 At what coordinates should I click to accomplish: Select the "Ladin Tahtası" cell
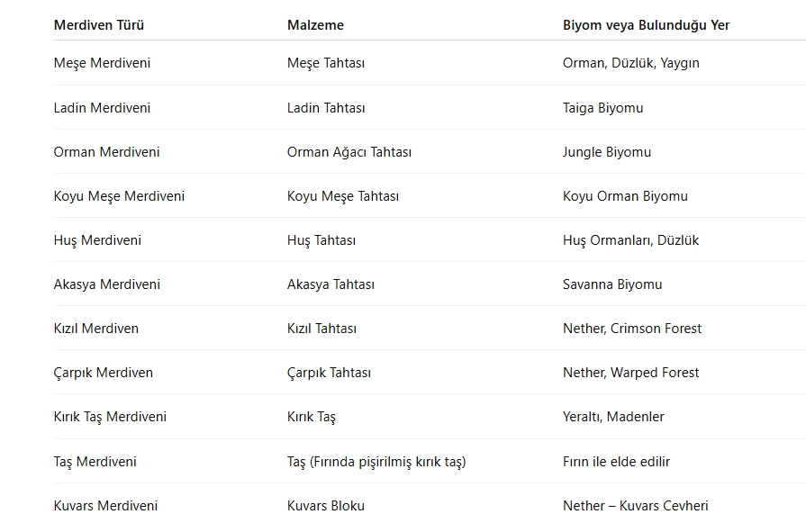coord(326,108)
